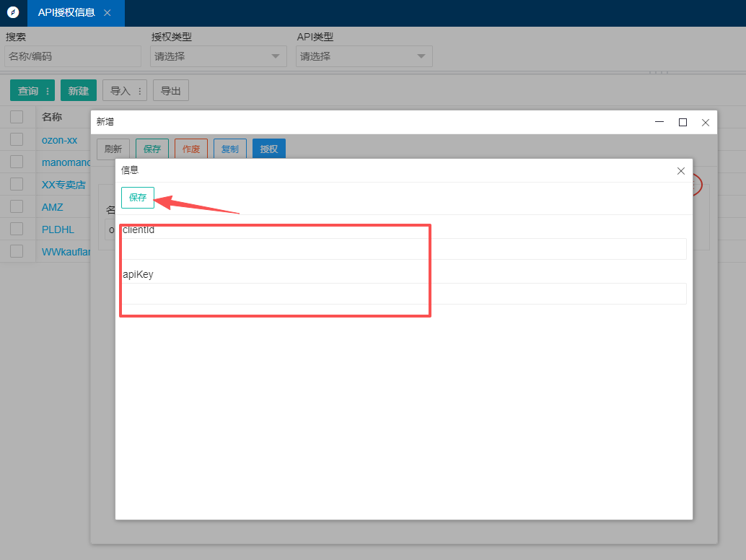This screenshot has height=560, width=746.
Task: Maximize the 新增 window
Action: pos(683,123)
